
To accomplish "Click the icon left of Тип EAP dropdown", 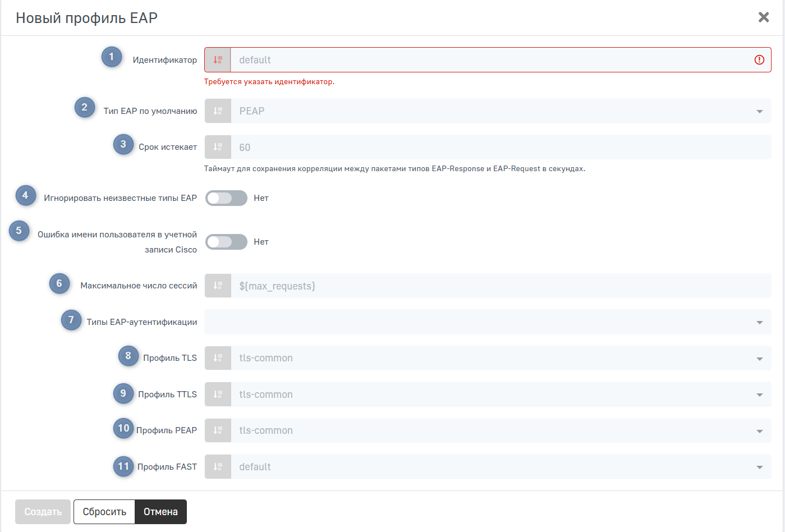I will click(x=218, y=111).
